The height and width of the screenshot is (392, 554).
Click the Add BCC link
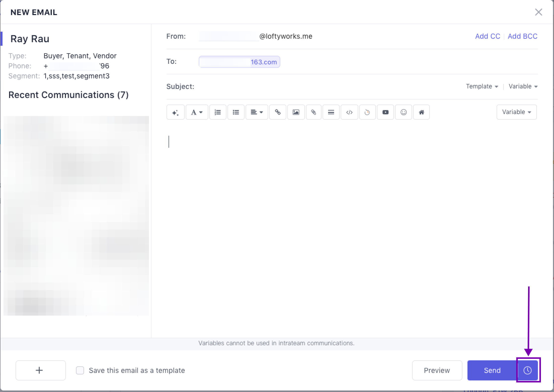[522, 36]
